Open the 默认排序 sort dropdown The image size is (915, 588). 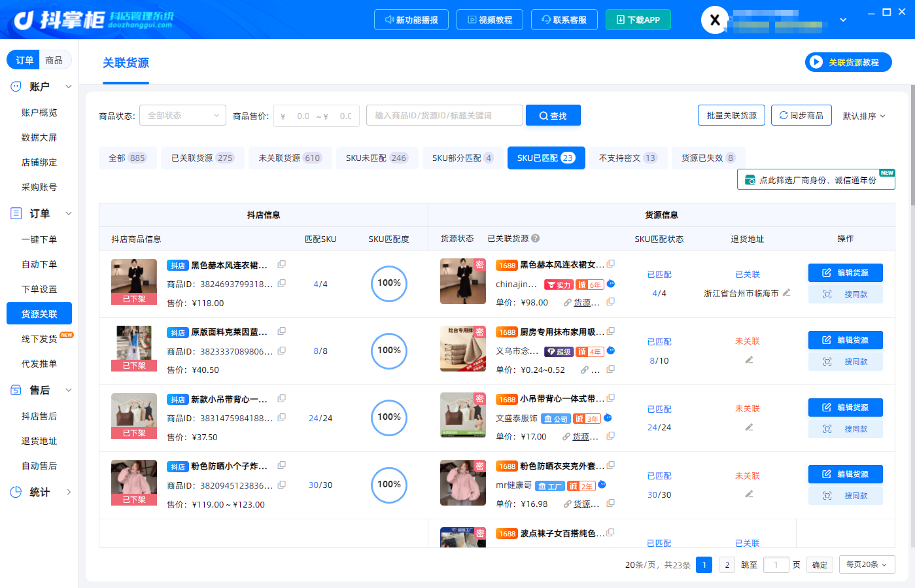[864, 116]
